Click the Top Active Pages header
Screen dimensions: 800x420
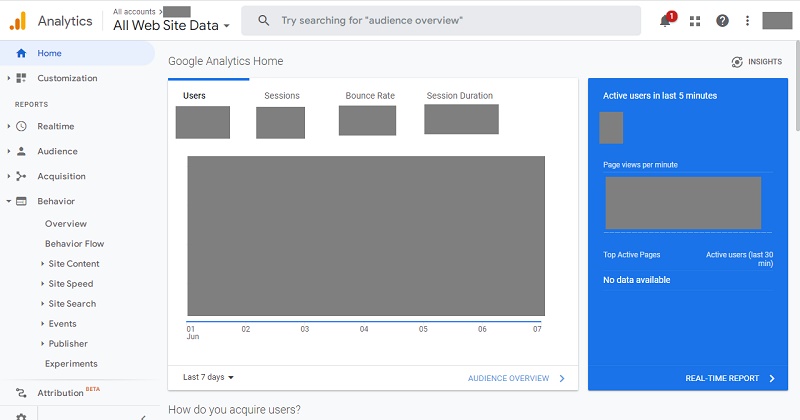click(x=631, y=255)
